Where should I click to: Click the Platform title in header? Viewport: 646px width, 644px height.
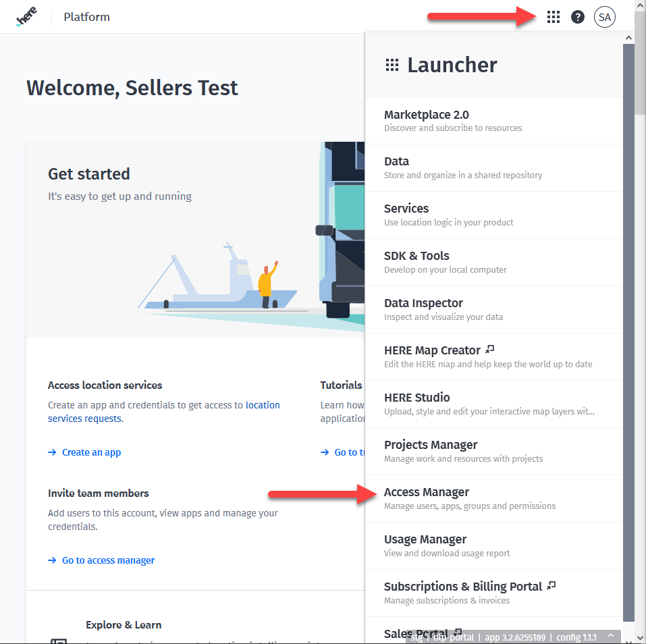click(86, 17)
